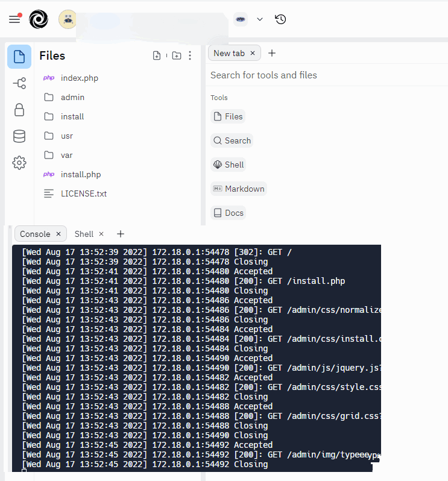Click console line with [302]: GET /
This screenshot has height=481, width=448.
point(157,252)
